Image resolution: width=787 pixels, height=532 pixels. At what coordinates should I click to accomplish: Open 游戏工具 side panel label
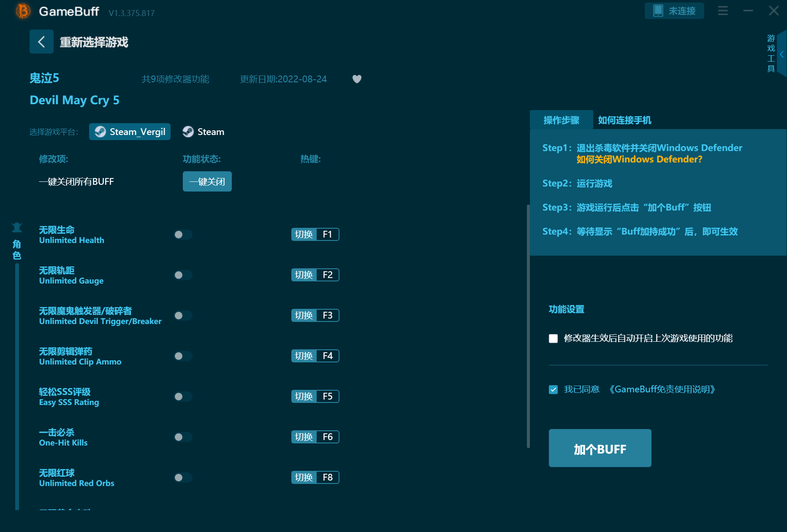tap(771, 54)
